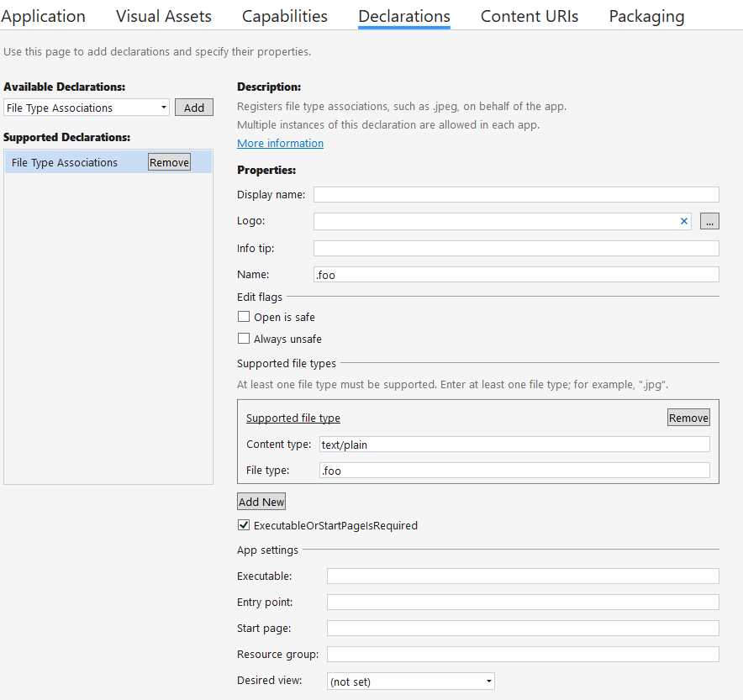
Task: Remove the File Type Associations declaration
Action: pos(168,162)
